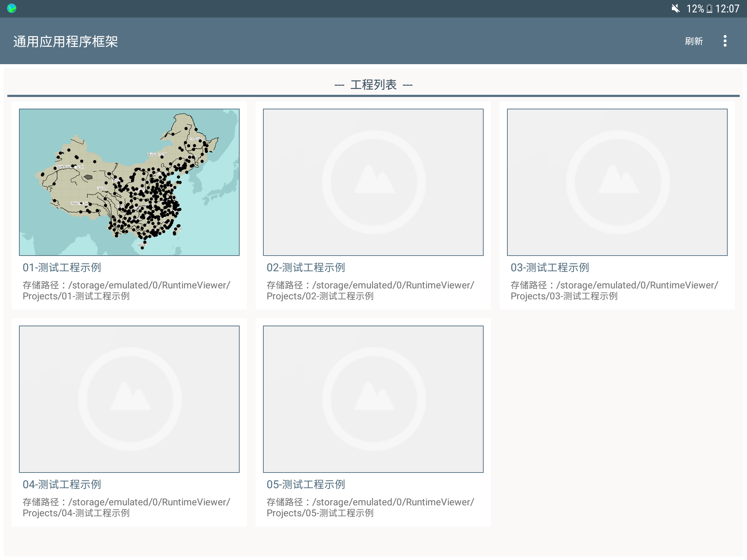Select the 03-测试工程示例 title
This screenshot has width=747, height=560.
pyautogui.click(x=550, y=268)
